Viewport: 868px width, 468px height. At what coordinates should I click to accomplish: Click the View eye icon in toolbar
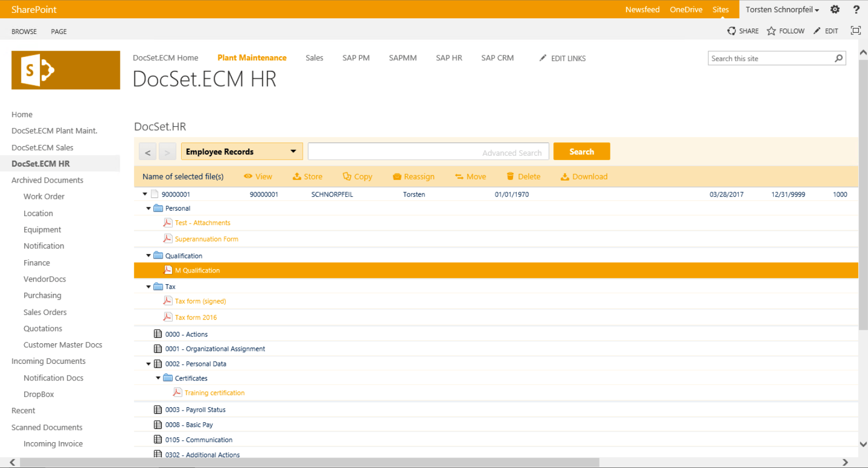(248, 176)
